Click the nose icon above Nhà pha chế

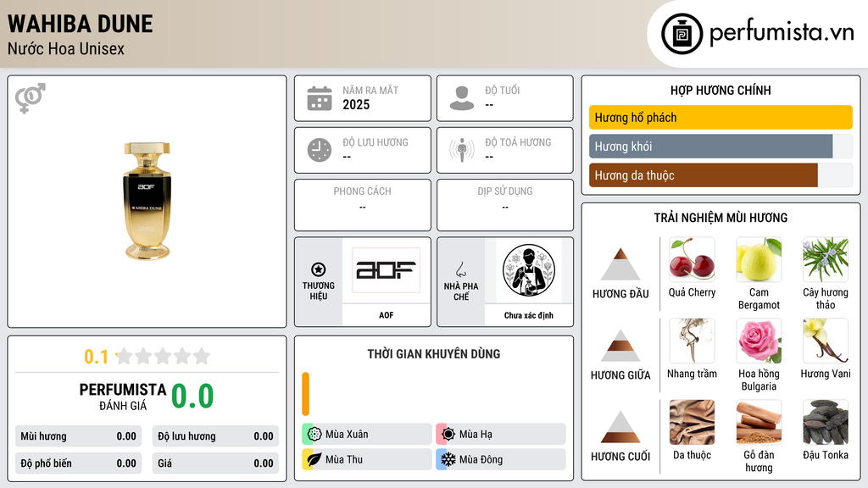pos(460,269)
